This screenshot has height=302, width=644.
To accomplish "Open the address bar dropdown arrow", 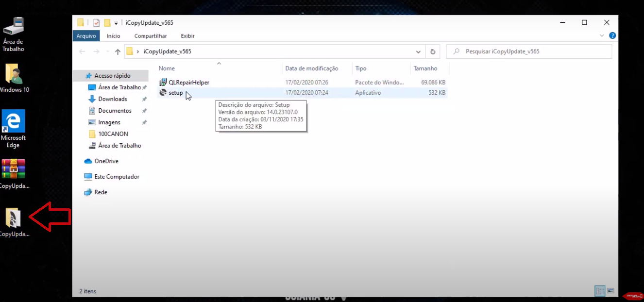I will click(x=418, y=51).
